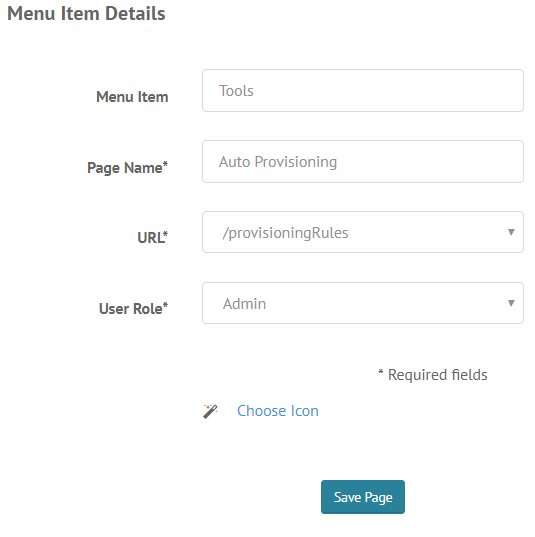Open the Admin user role combo box
Image resolution: width=535 pixels, height=537 pixels.
363,303
